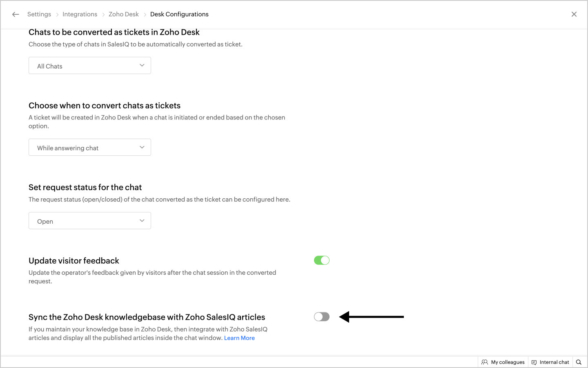Click chevron arrow of While answering chat

142,147
